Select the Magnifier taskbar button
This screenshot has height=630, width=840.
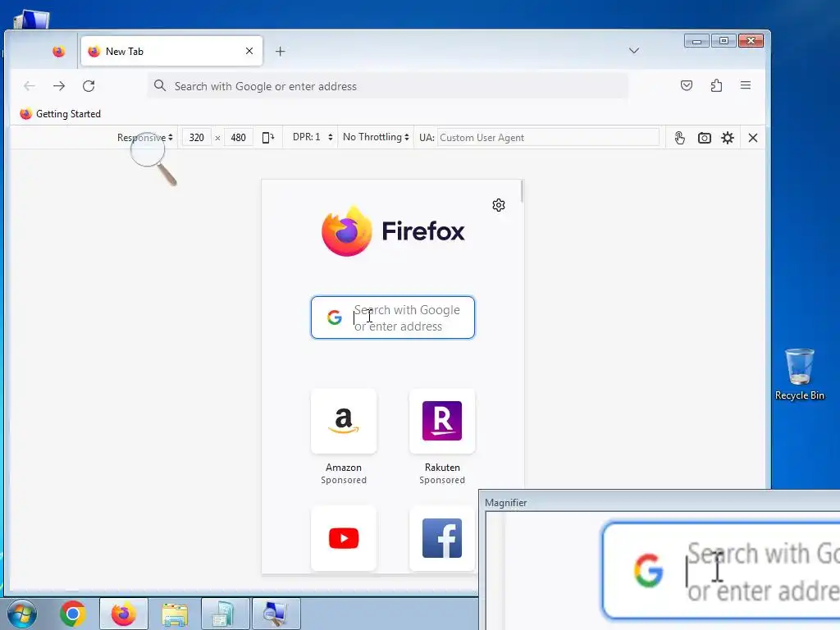[x=276, y=614]
